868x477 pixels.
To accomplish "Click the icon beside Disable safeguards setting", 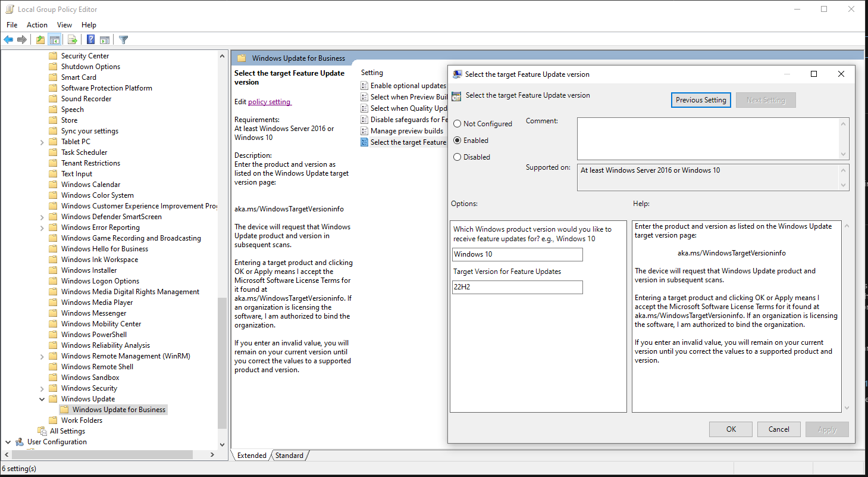I will [364, 120].
